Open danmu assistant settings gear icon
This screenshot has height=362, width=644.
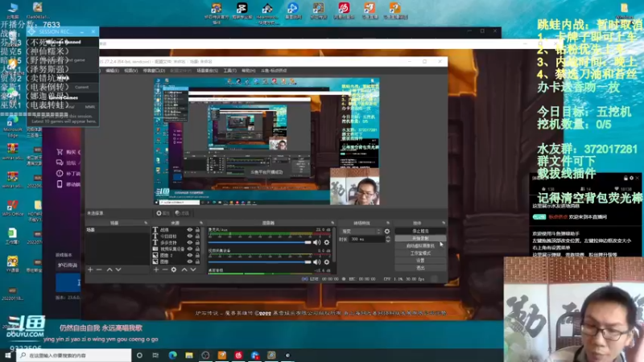point(631,178)
